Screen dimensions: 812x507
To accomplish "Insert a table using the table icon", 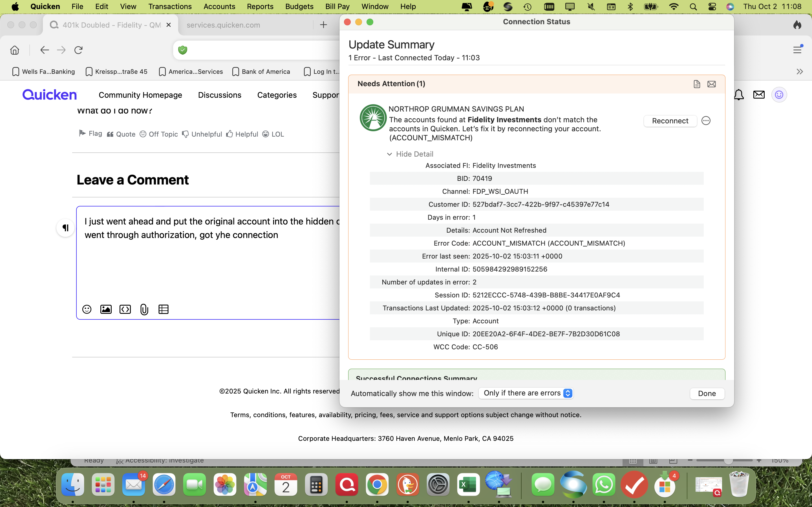I will (x=164, y=309).
